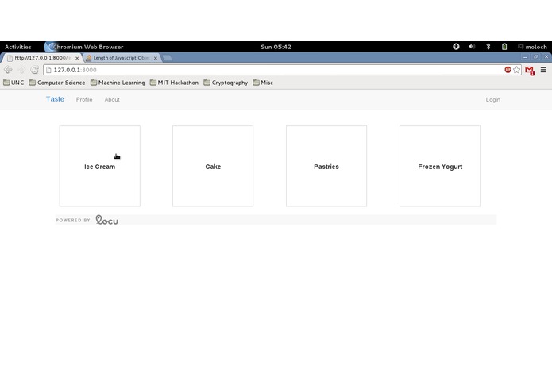Switch to Length of Javascript Object tab
552x392 pixels.
[x=122, y=58]
